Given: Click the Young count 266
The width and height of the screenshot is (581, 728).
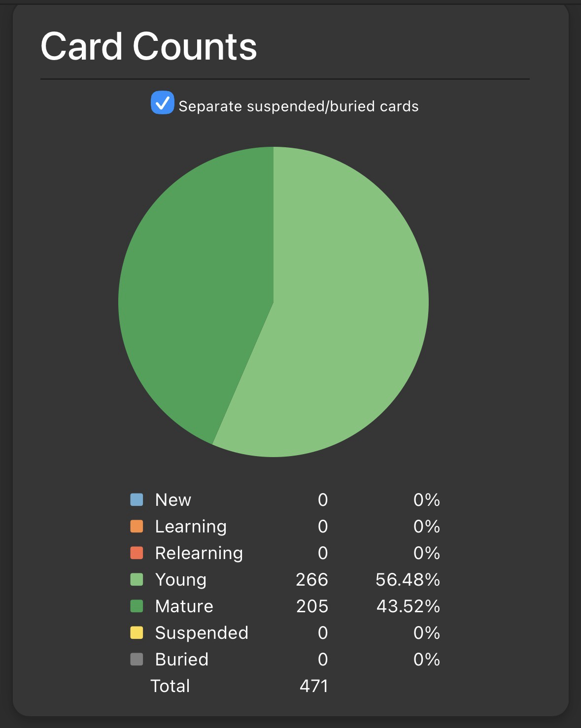Looking at the screenshot, I should [311, 580].
